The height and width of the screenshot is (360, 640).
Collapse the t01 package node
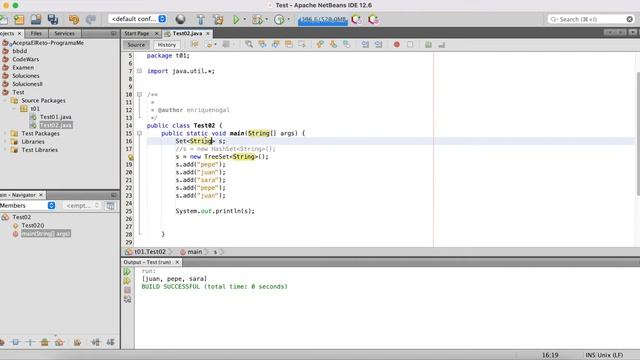click(14, 109)
